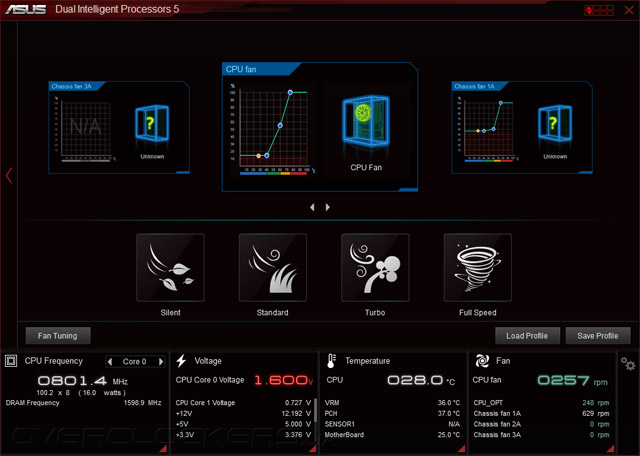
Task: Select previous core in Core 0 selector
Action: point(109,361)
